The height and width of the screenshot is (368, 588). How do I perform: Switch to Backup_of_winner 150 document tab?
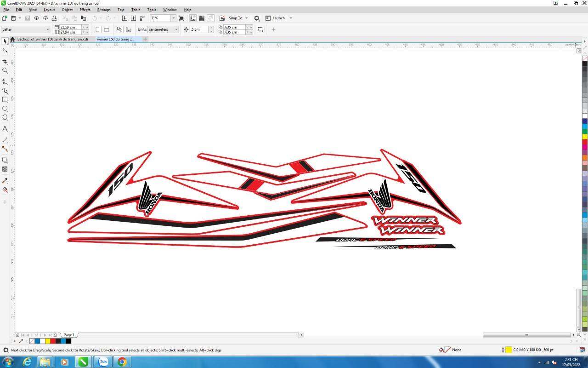click(x=52, y=39)
